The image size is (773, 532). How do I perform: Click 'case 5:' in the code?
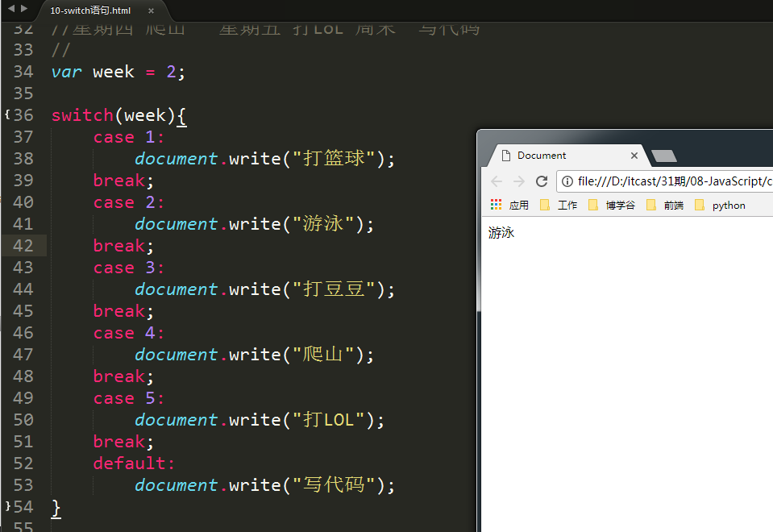129,398
